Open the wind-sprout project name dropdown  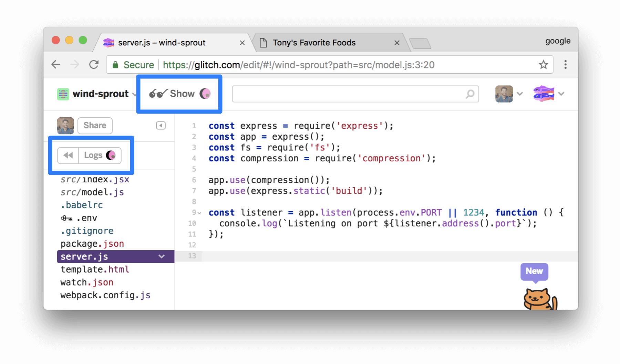(x=134, y=94)
